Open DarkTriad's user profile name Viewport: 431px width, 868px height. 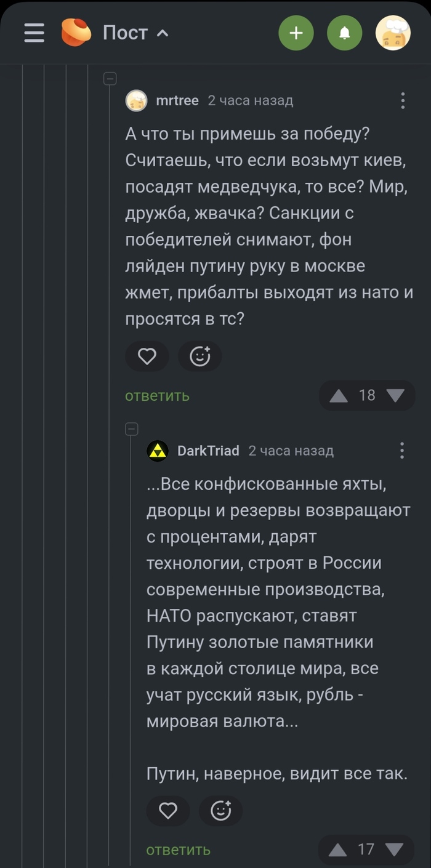[x=208, y=451]
